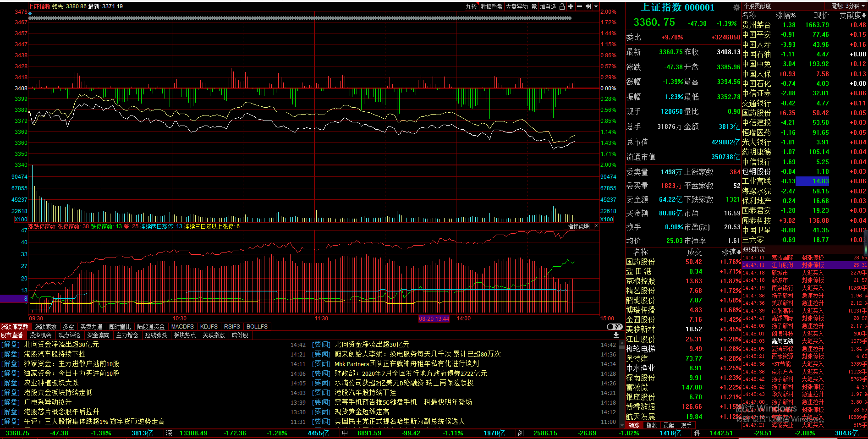Viewport: 868px width, 439px height.
Task: Click the jump-to-end arrow icon in chart toolbar
Action: coord(588,6)
